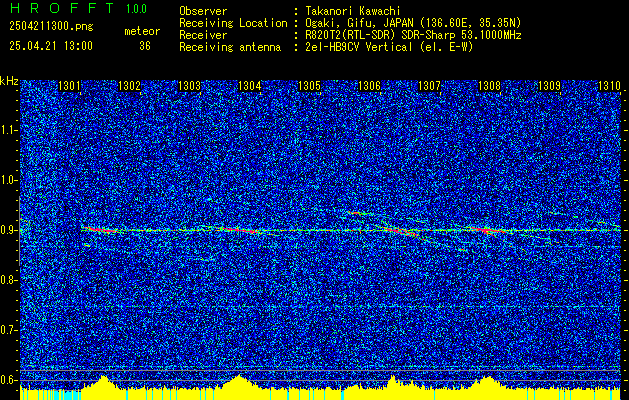This screenshot has width=629, height=400.
Task: Click the meteor label
Action: (142, 31)
